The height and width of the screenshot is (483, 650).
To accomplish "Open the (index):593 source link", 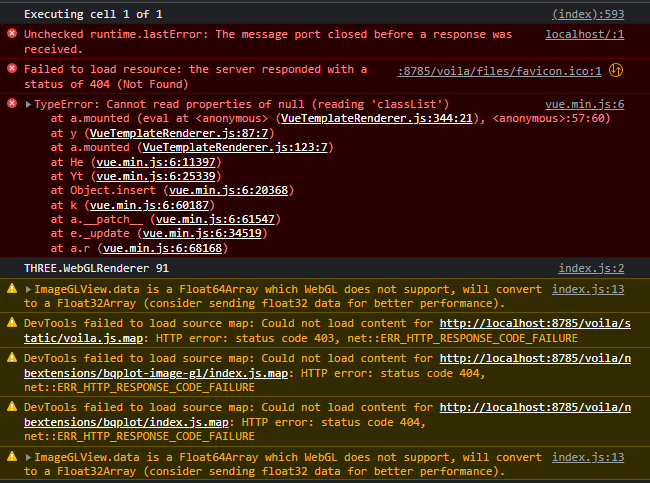I will (x=588, y=14).
